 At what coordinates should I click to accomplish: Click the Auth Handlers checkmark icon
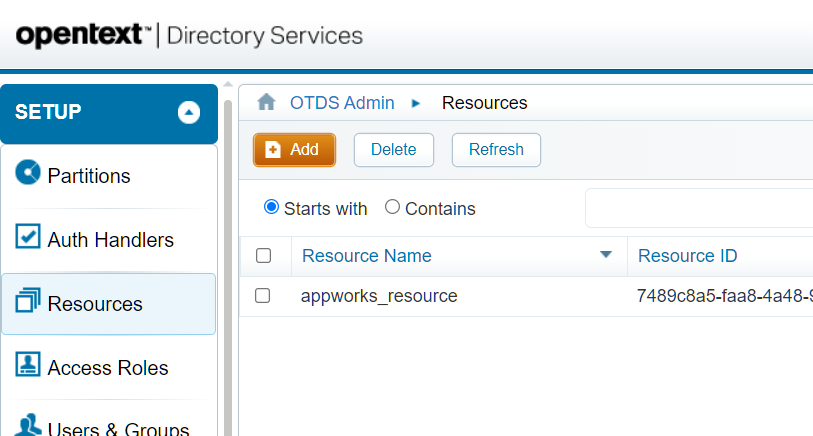(29, 238)
